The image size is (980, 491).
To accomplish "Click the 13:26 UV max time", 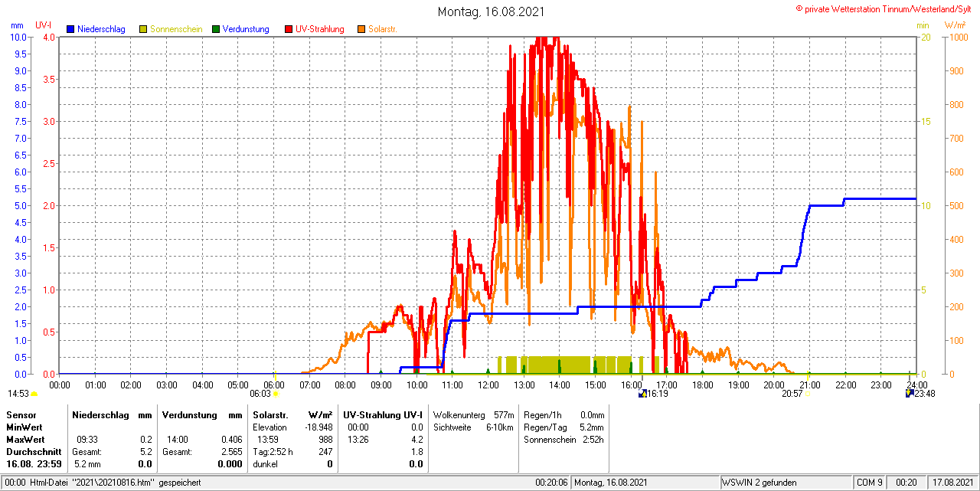I will click(x=358, y=440).
